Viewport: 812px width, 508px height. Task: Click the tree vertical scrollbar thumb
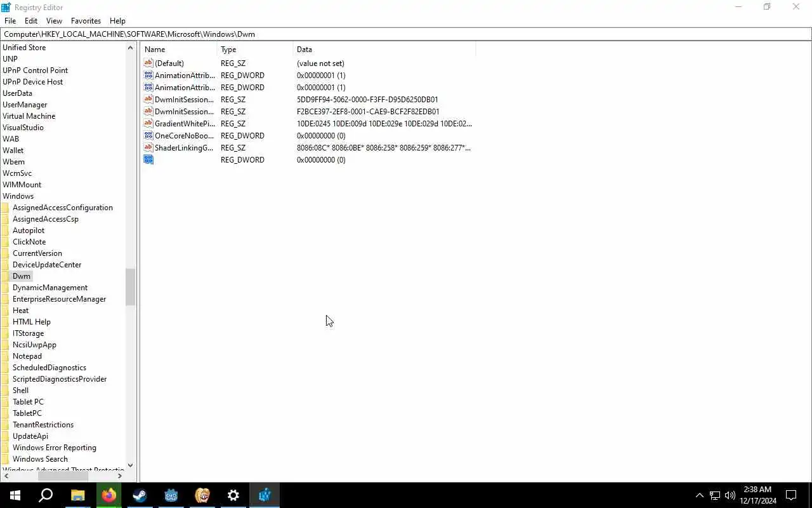[x=130, y=287]
